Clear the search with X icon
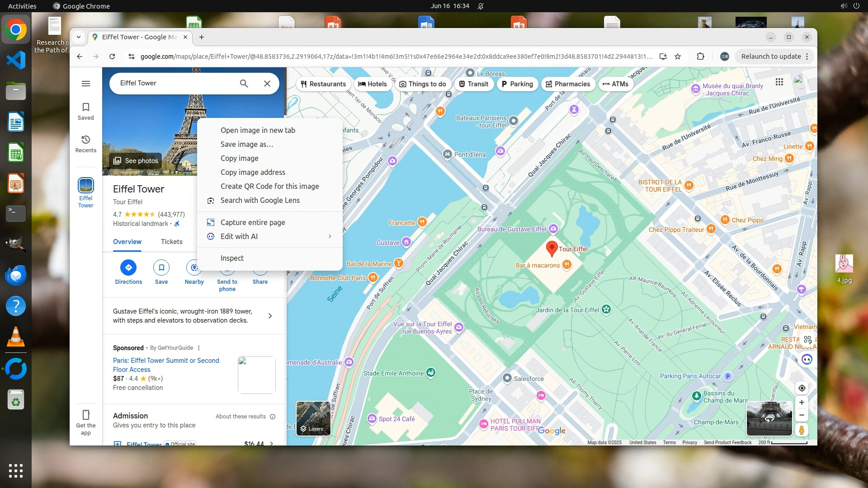Screen dimensions: 868x488 267,84
